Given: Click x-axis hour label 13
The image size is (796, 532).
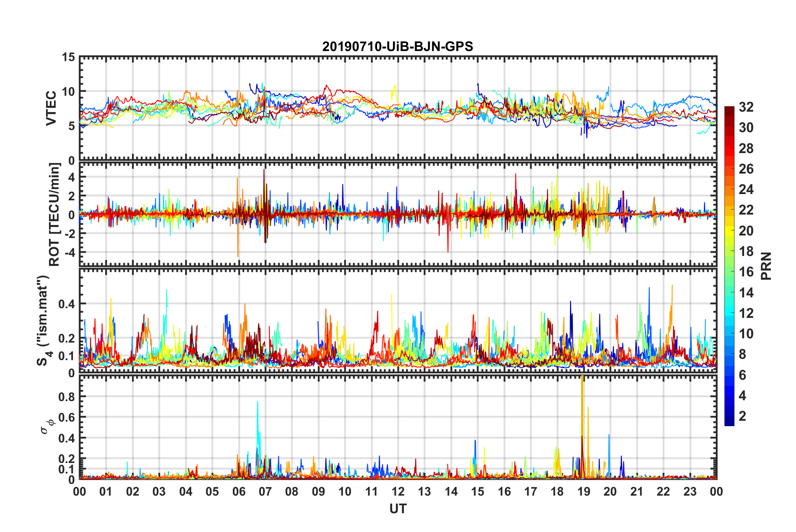Looking at the screenshot, I should tap(424, 491).
